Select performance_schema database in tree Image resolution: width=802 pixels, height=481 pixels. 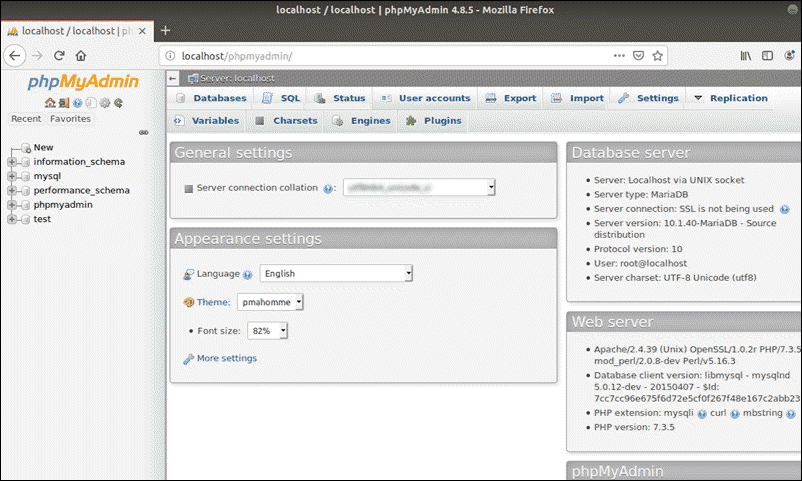[x=81, y=190]
